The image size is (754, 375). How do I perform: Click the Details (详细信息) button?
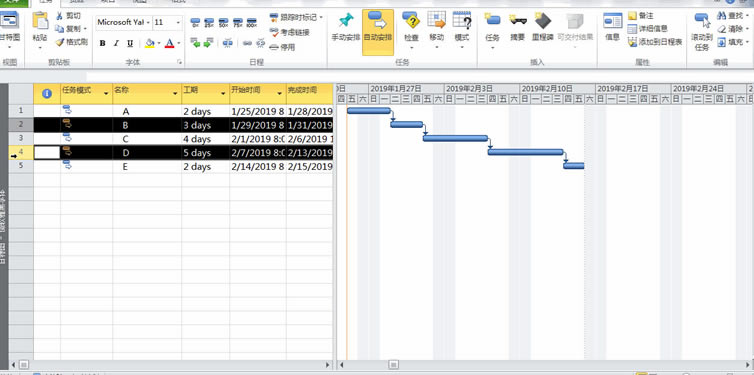[x=648, y=29]
